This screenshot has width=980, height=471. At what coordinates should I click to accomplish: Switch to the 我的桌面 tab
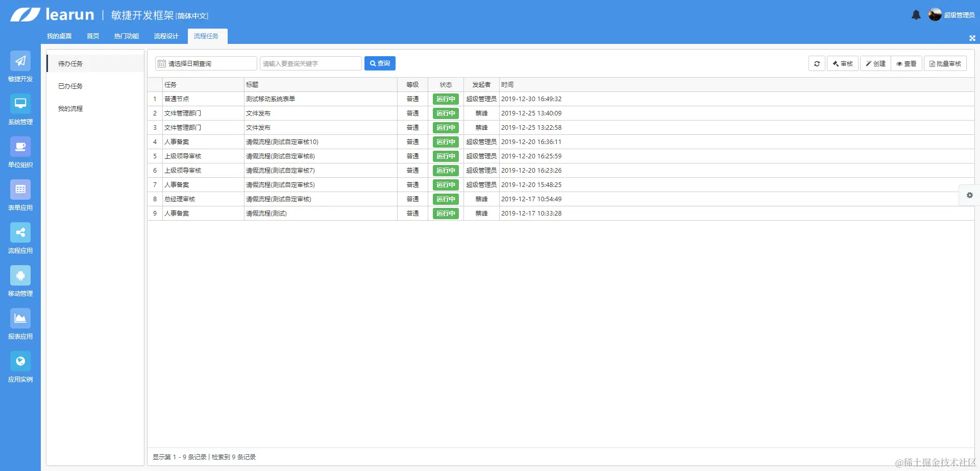click(x=59, y=36)
